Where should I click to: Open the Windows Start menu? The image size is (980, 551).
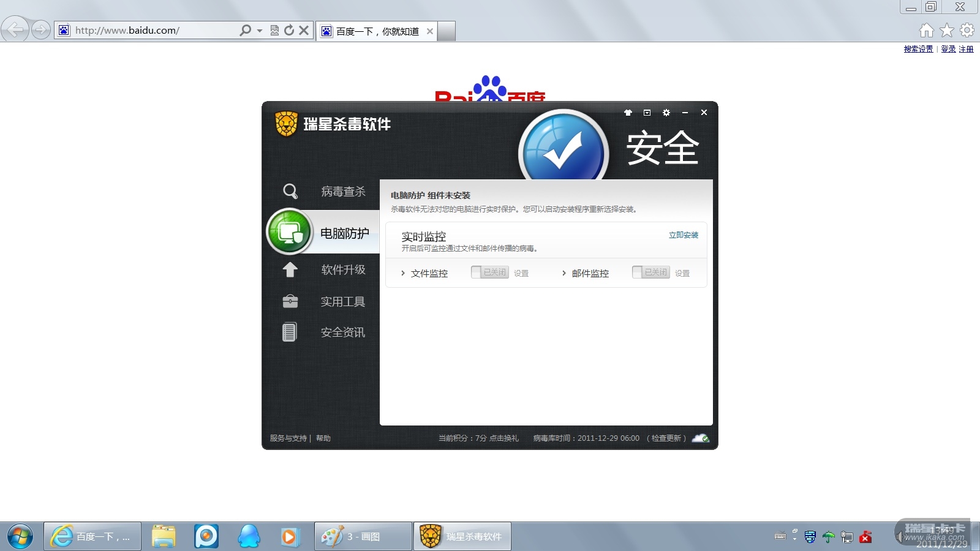(20, 537)
